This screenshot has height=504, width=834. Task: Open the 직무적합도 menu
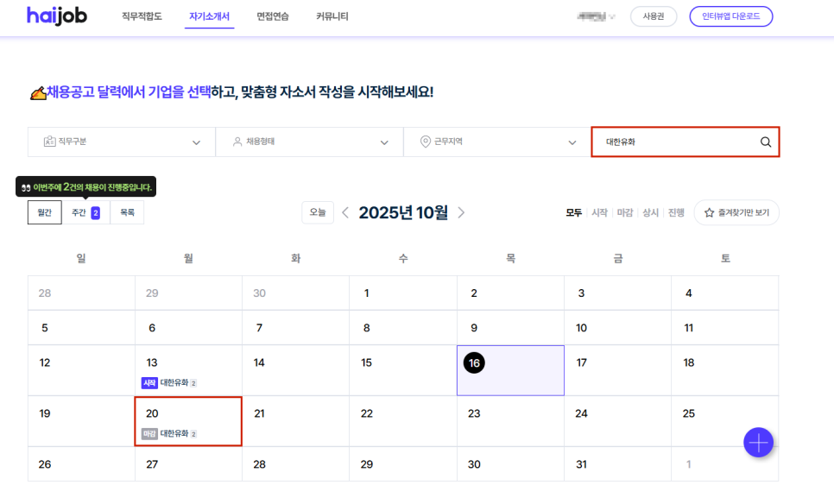pyautogui.click(x=142, y=16)
